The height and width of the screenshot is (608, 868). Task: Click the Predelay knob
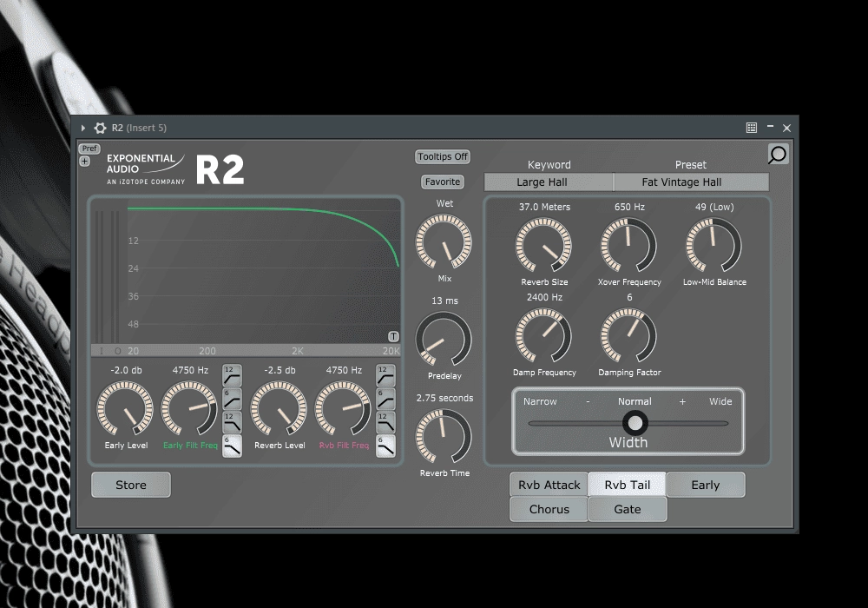tap(444, 339)
